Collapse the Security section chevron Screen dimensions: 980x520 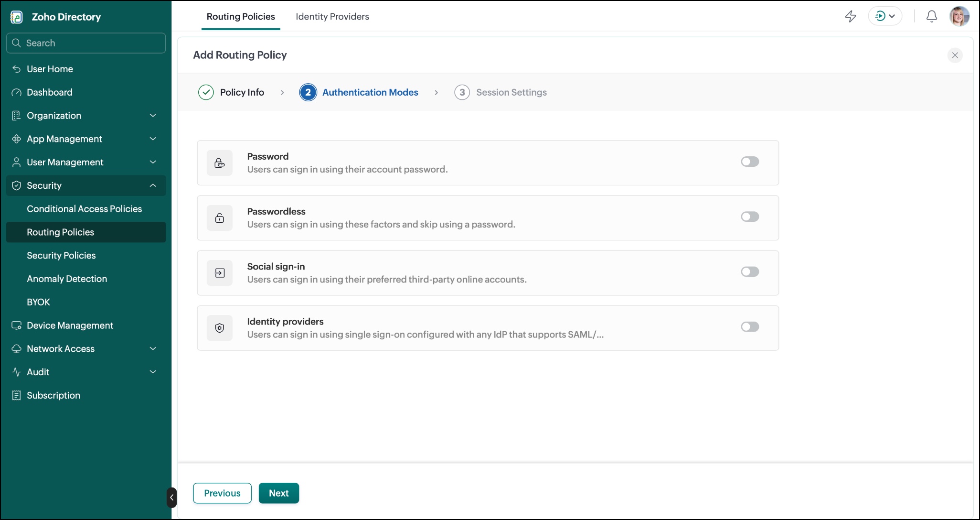153,185
